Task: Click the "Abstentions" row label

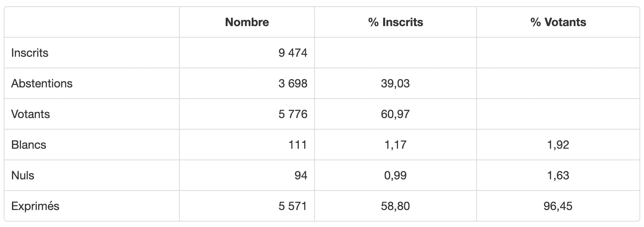Action: (42, 84)
